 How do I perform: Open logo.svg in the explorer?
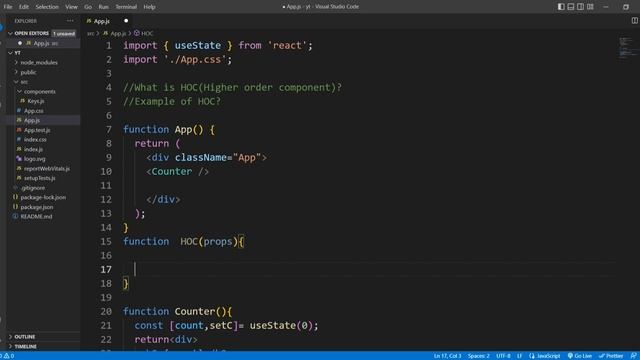pos(34,159)
